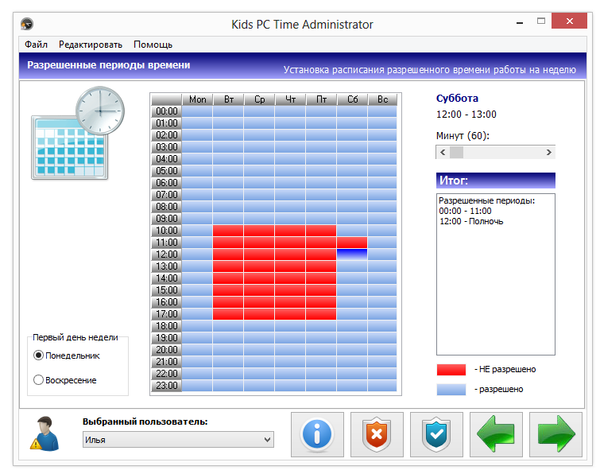600x474 pixels.
Task: Click the Сб column header
Action: click(352, 99)
